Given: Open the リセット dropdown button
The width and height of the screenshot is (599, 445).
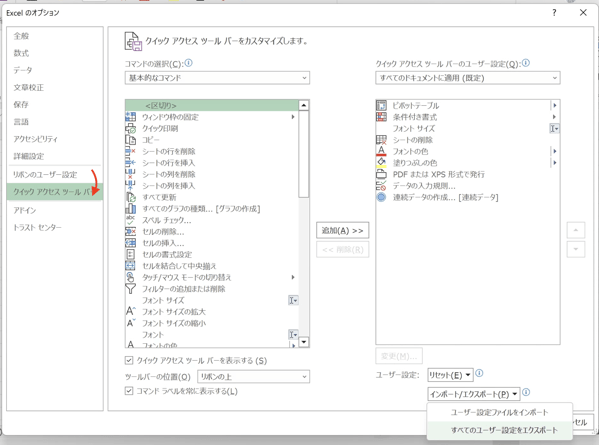Looking at the screenshot, I should (450, 375).
